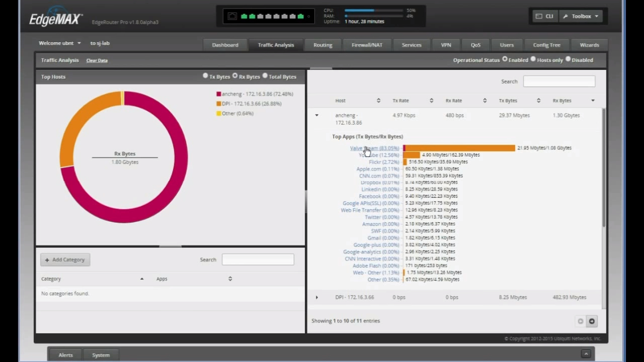Screen dimensions: 644x362
Task: Sort by Tx Rate column
Action: tap(413, 101)
